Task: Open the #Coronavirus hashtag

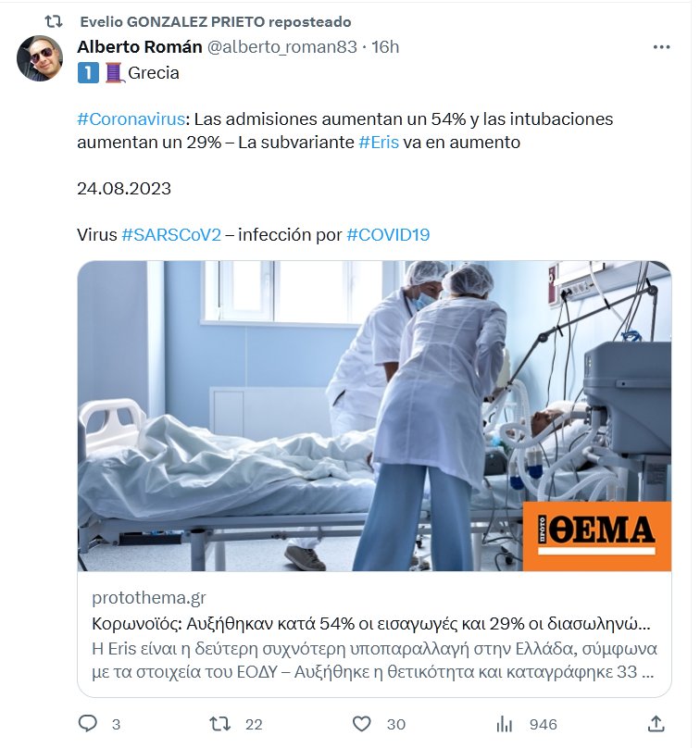Action: [131, 118]
